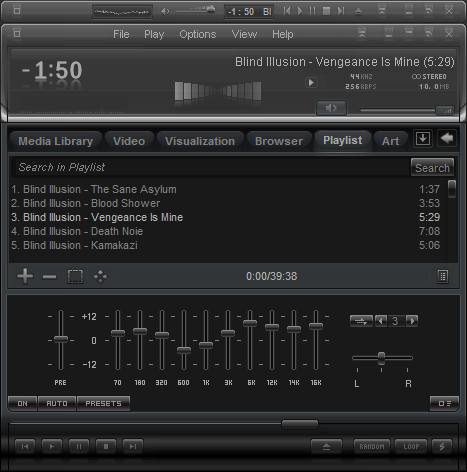Click previous track in the top mini player
Viewport: 467px width, 472px height.
[x=287, y=11]
